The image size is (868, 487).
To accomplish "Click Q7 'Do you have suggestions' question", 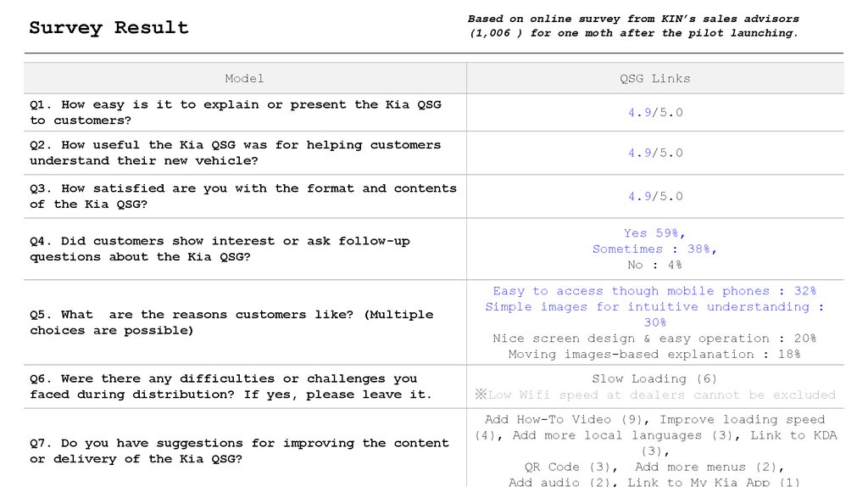I will coord(240,451).
